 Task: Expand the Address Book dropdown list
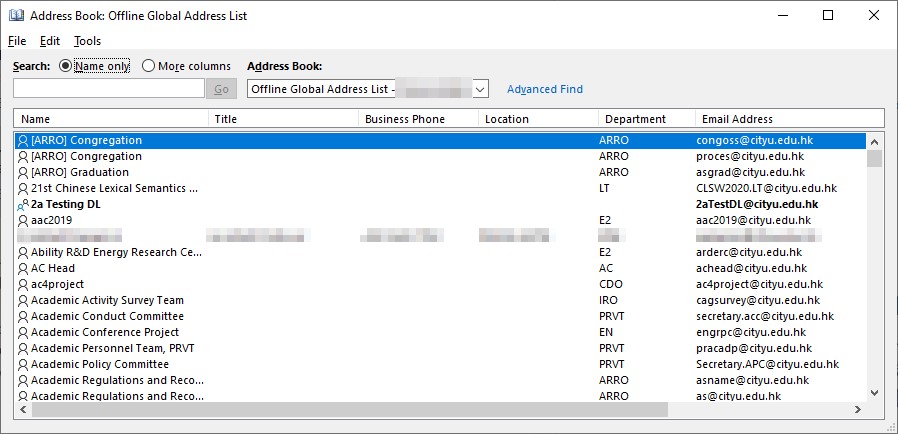(480, 89)
